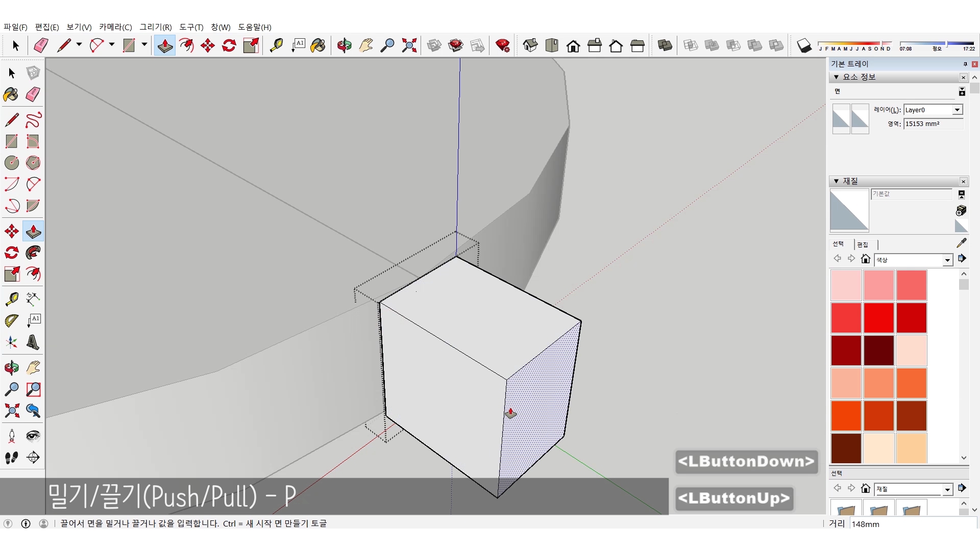Activate the eyedropper sample paint tool
The height and width of the screenshot is (551, 980).
[x=961, y=243]
